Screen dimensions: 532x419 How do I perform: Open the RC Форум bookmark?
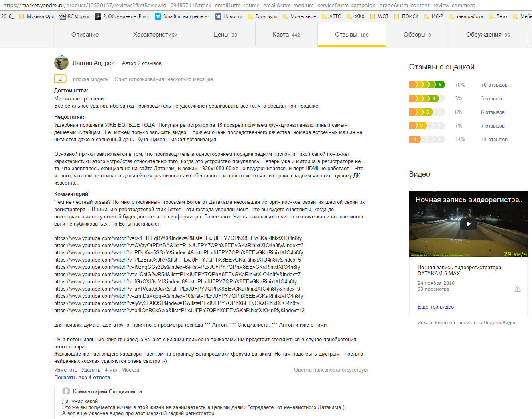pos(75,16)
